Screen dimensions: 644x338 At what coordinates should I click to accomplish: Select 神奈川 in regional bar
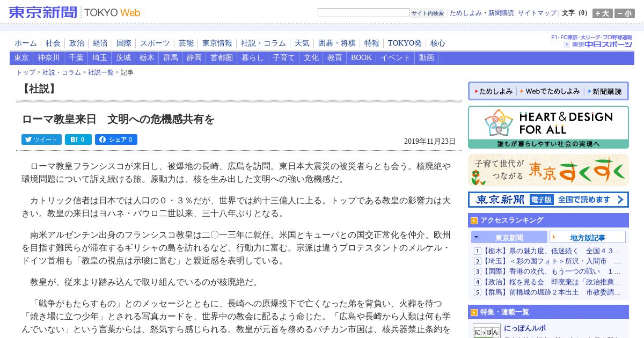pyautogui.click(x=49, y=58)
